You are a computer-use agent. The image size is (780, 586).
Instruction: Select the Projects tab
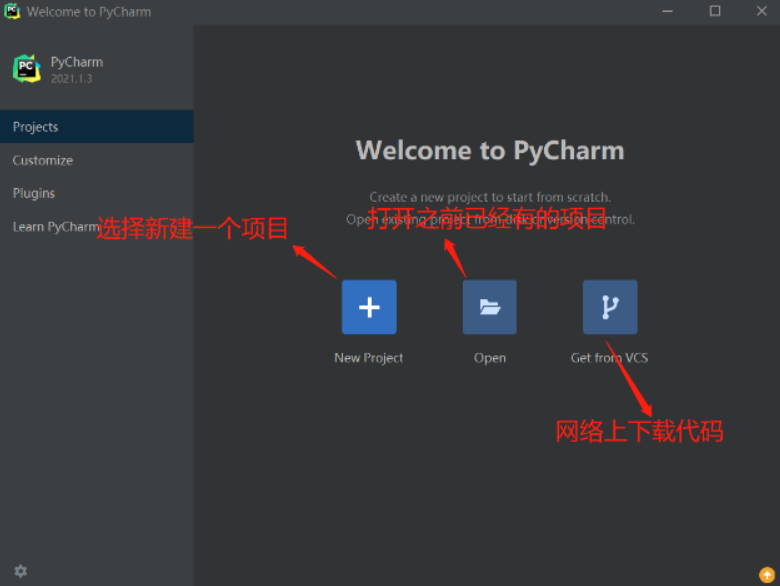pos(97,127)
